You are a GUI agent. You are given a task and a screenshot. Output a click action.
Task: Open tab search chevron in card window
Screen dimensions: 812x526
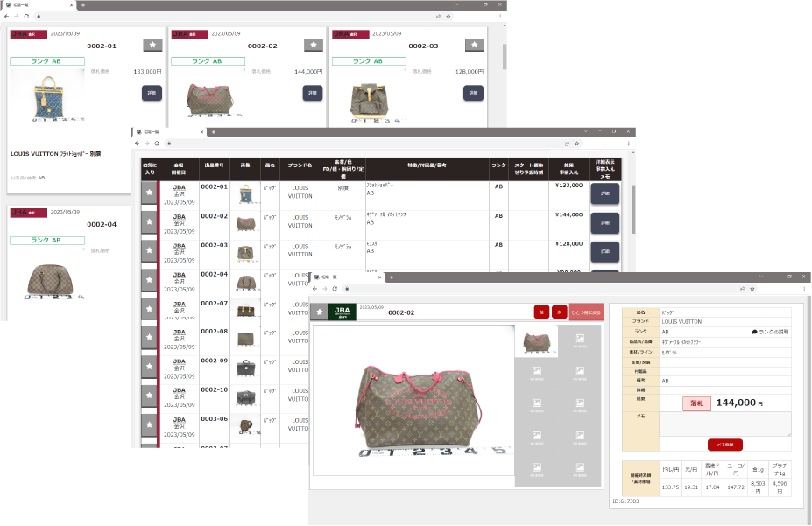457,4
